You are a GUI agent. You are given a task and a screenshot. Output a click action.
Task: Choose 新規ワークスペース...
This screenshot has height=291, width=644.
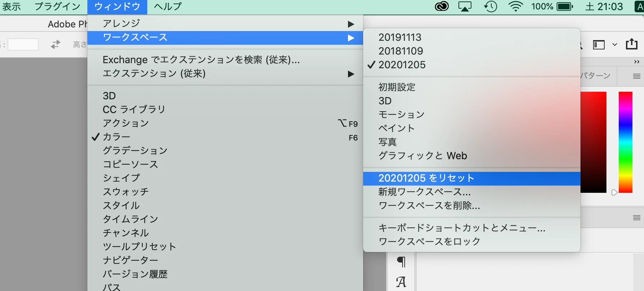472,192
